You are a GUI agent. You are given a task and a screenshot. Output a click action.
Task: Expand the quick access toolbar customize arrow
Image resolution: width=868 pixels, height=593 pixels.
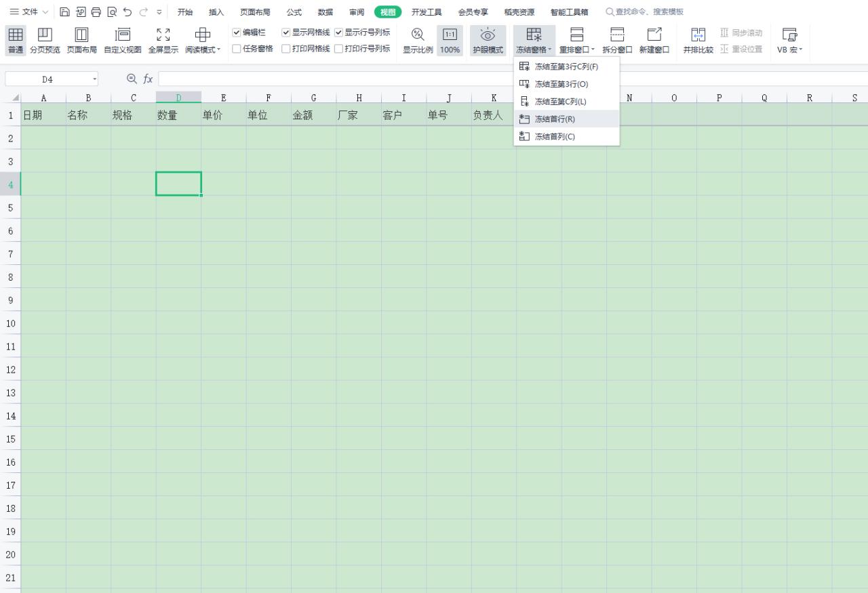tap(159, 12)
